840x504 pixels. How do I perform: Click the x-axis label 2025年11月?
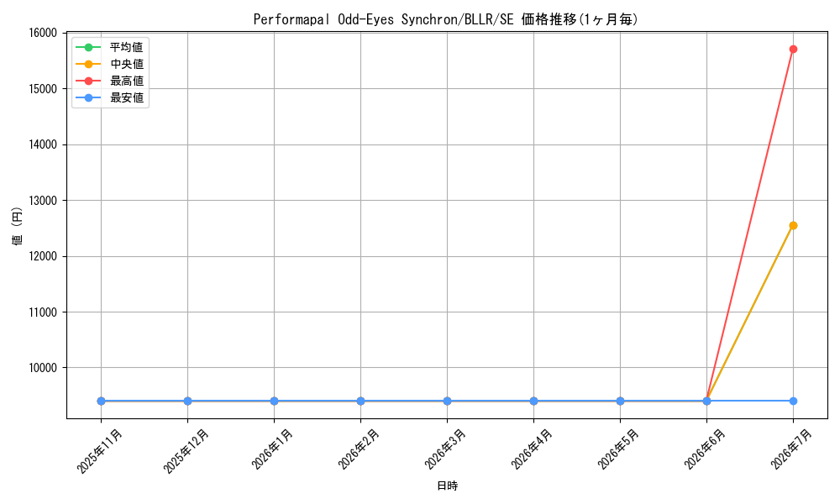[x=100, y=451]
